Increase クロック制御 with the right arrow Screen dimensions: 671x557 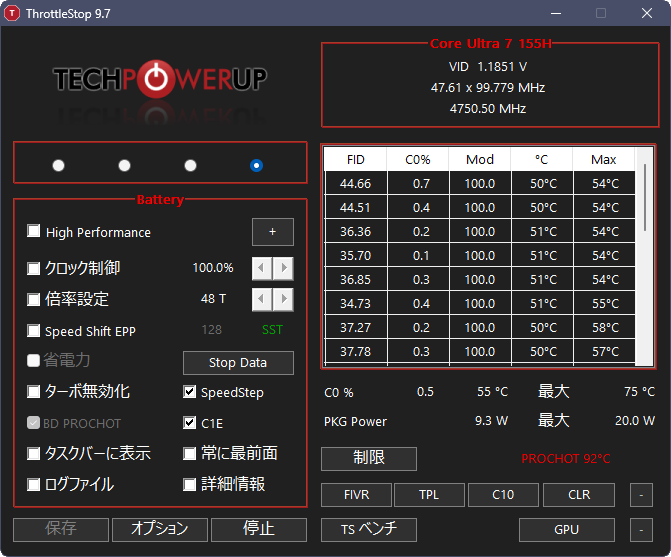point(283,268)
